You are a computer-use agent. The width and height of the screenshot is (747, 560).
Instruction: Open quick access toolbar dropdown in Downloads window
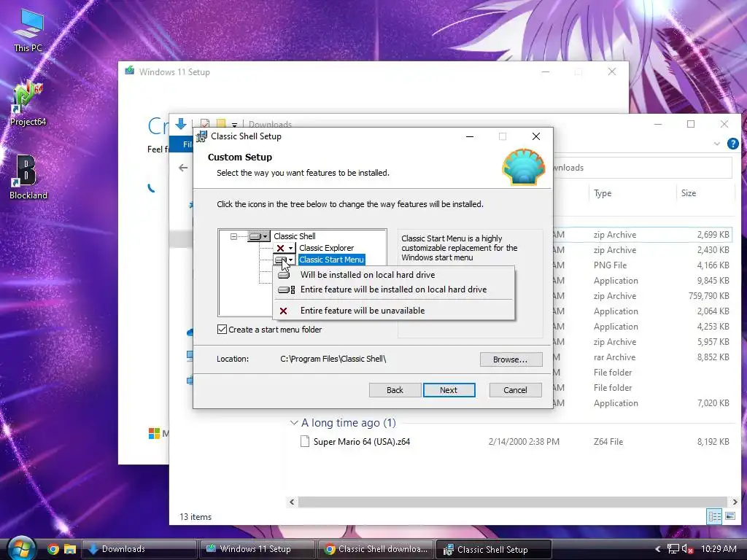point(234,125)
